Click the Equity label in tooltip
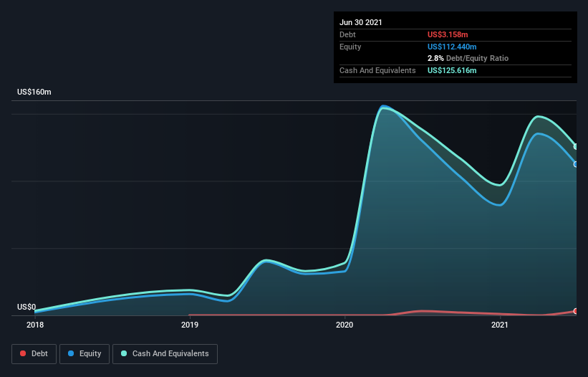 coord(350,47)
